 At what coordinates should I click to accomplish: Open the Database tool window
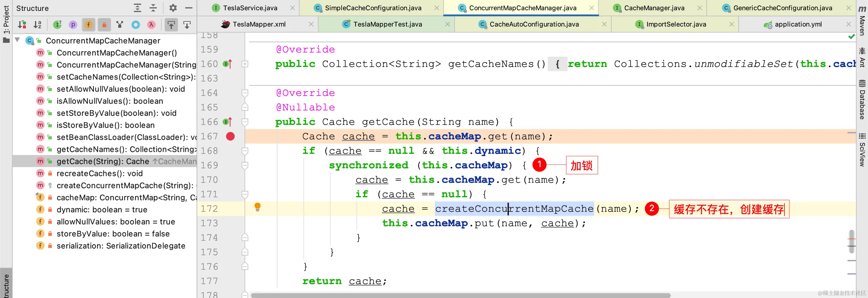pyautogui.click(x=862, y=100)
